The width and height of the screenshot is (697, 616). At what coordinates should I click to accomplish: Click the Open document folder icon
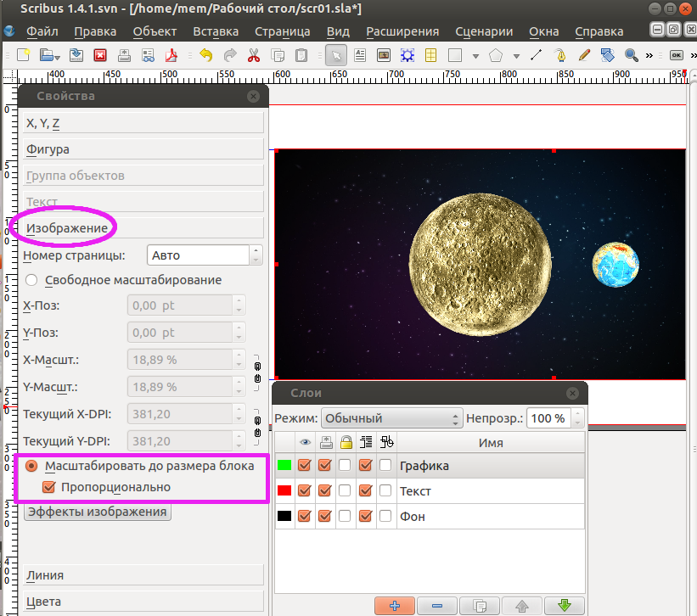[x=46, y=55]
